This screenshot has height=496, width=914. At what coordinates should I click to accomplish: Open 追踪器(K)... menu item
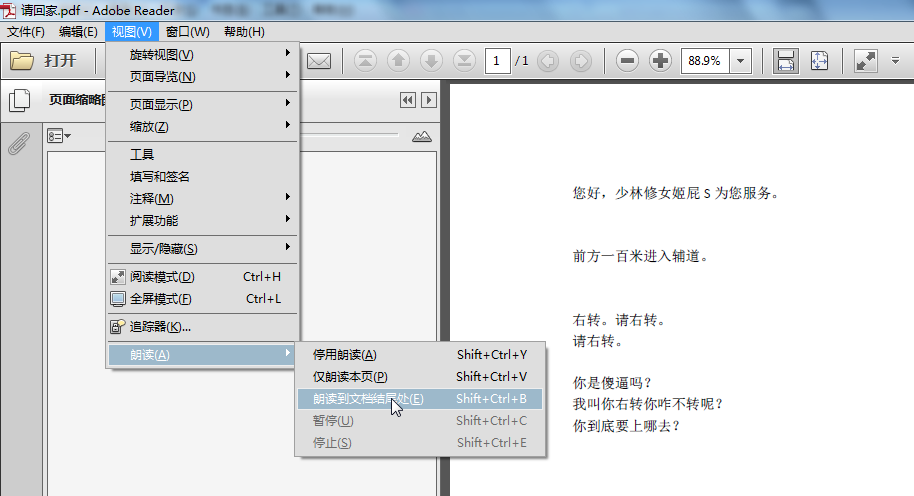click(202, 328)
